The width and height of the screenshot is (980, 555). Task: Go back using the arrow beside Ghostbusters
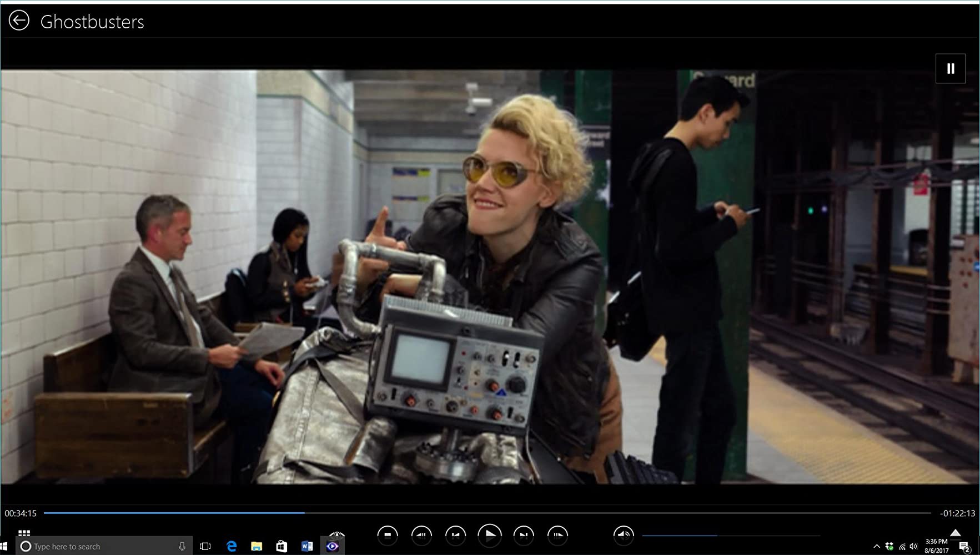pyautogui.click(x=19, y=21)
